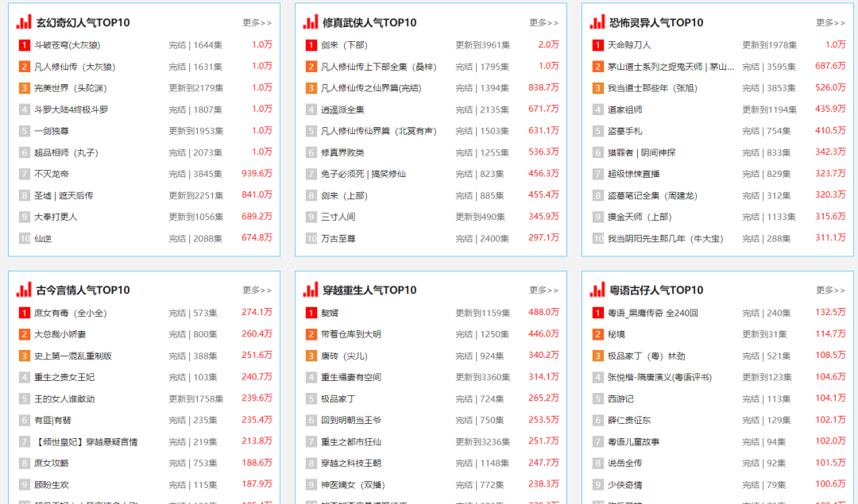Click the bar chart icon beside 粤语古仔人气TOP10
Screen dimensions: 858x504
pos(597,290)
